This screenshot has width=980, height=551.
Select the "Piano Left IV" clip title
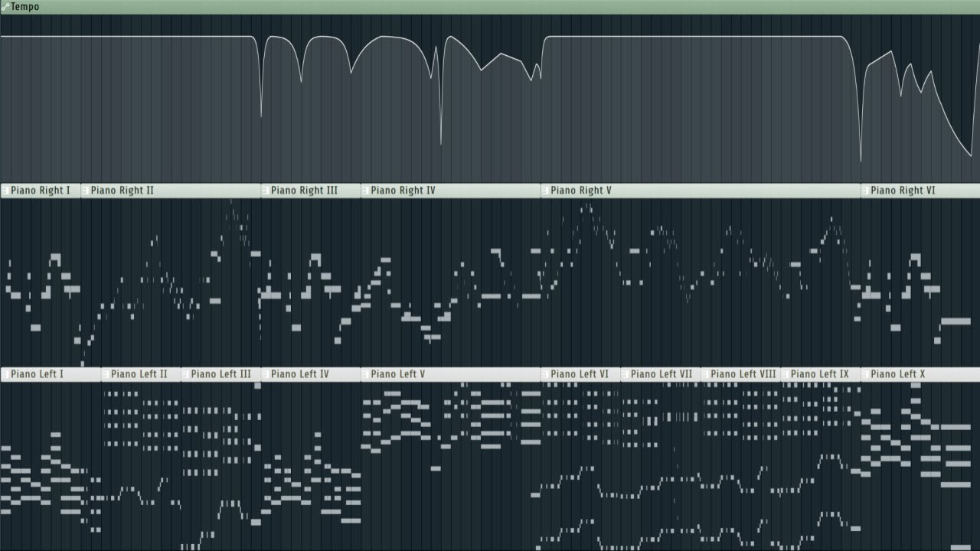point(300,375)
